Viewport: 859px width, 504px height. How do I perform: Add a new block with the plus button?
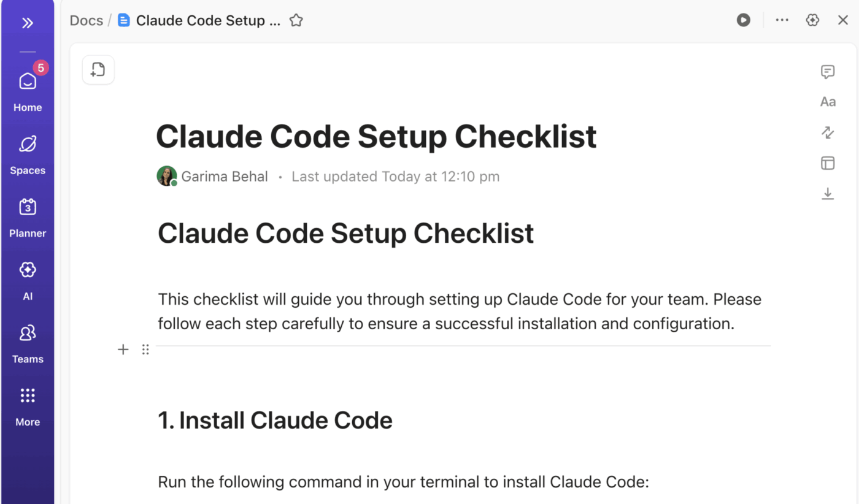click(123, 349)
